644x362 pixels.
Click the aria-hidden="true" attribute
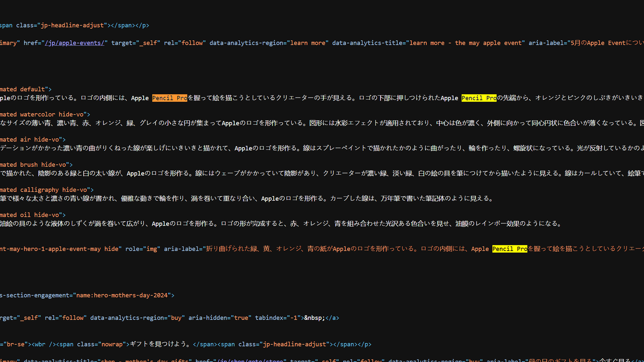[220, 318]
